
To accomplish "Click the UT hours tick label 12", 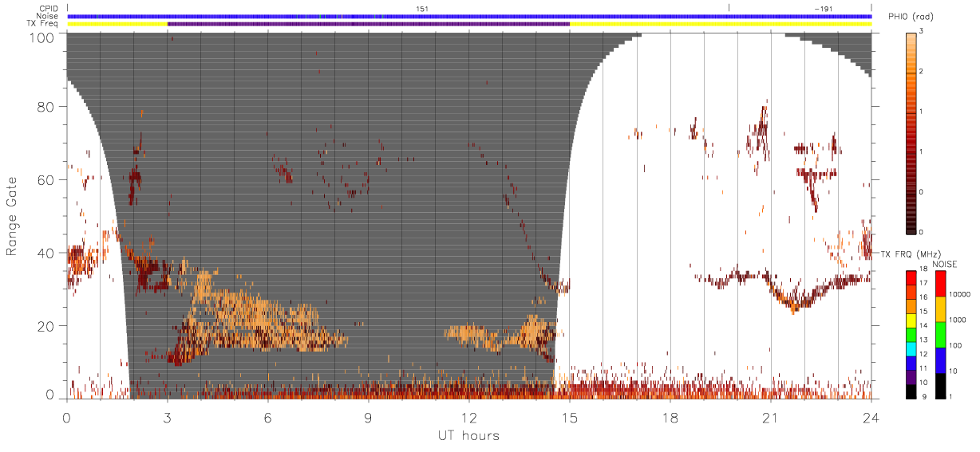I will [469, 419].
